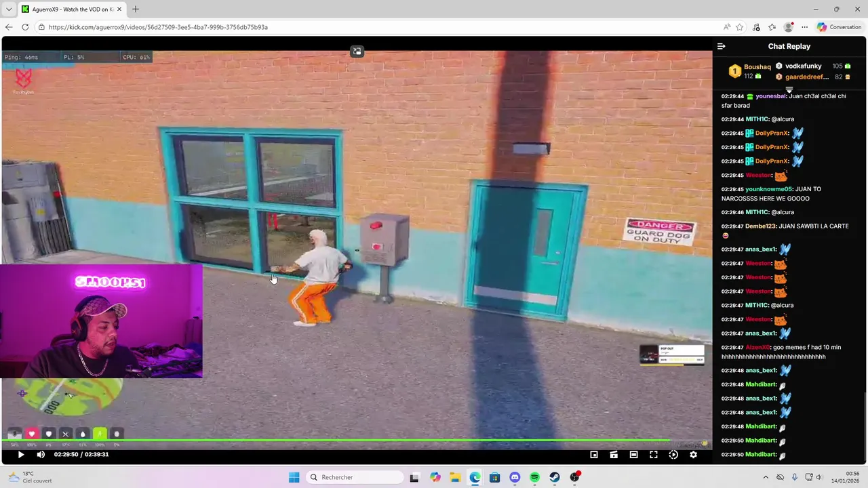Click the overlay icon atop the video
868x488 pixels.
[357, 52]
